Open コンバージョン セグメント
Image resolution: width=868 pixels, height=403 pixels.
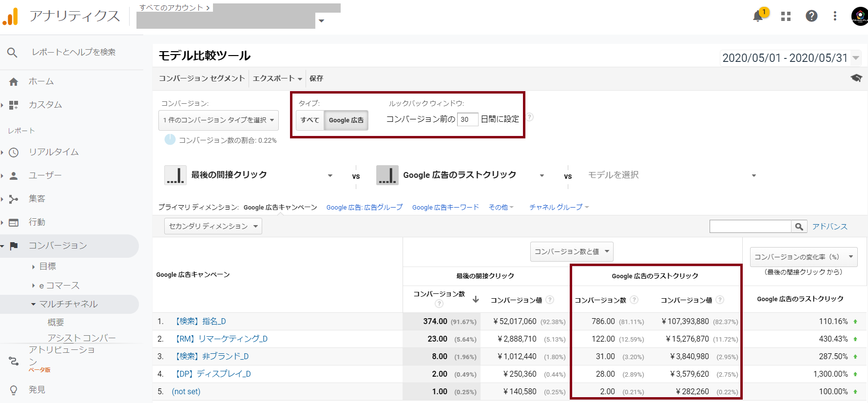point(202,78)
